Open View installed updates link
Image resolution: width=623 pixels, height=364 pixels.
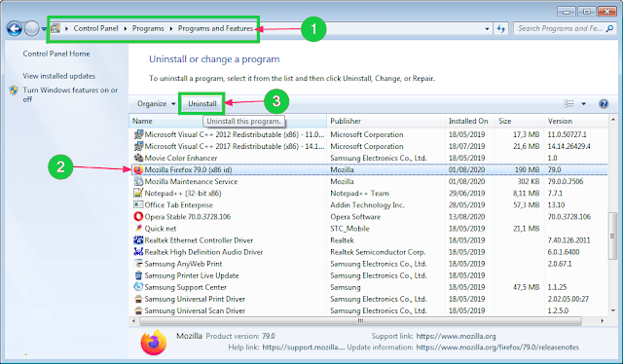[x=58, y=76]
